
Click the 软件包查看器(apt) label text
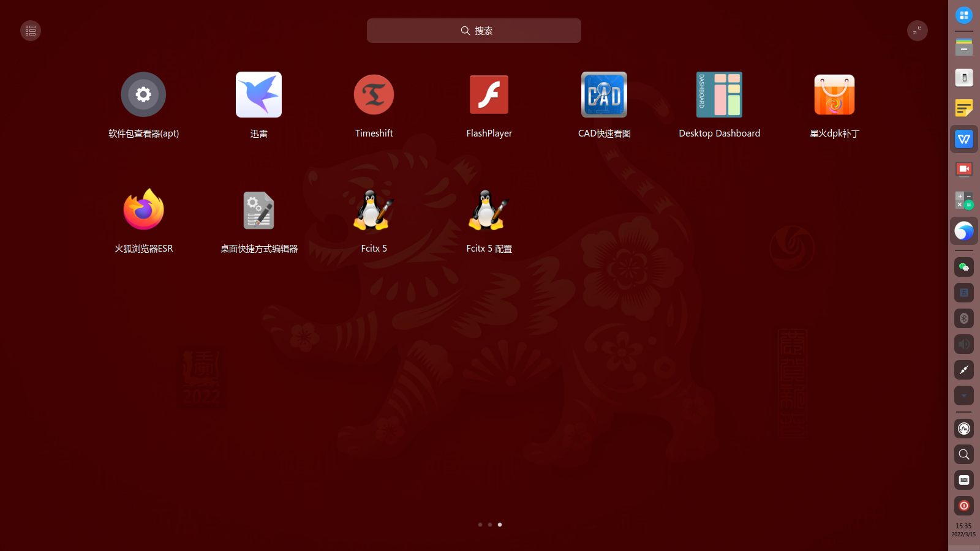[x=143, y=133]
